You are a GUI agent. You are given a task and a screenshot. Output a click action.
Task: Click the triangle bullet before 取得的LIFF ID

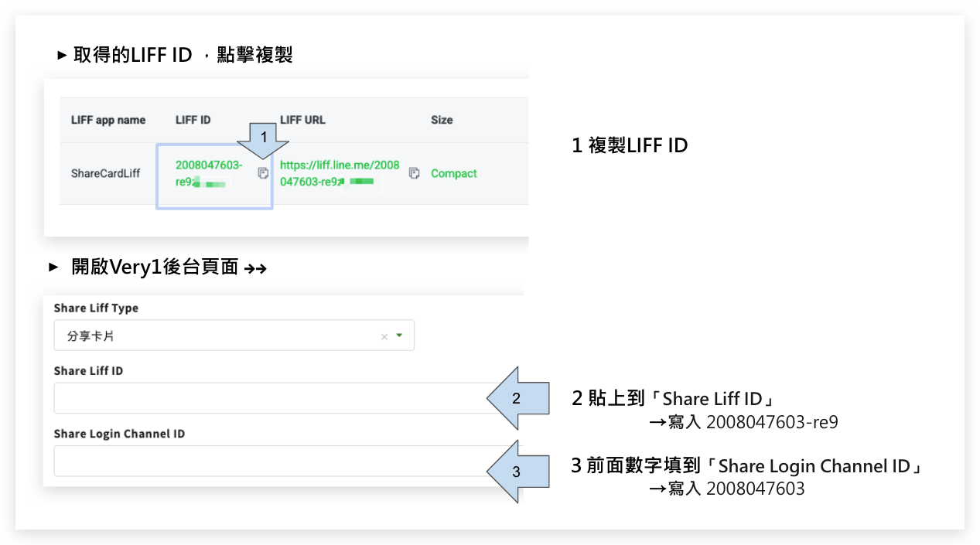point(63,56)
